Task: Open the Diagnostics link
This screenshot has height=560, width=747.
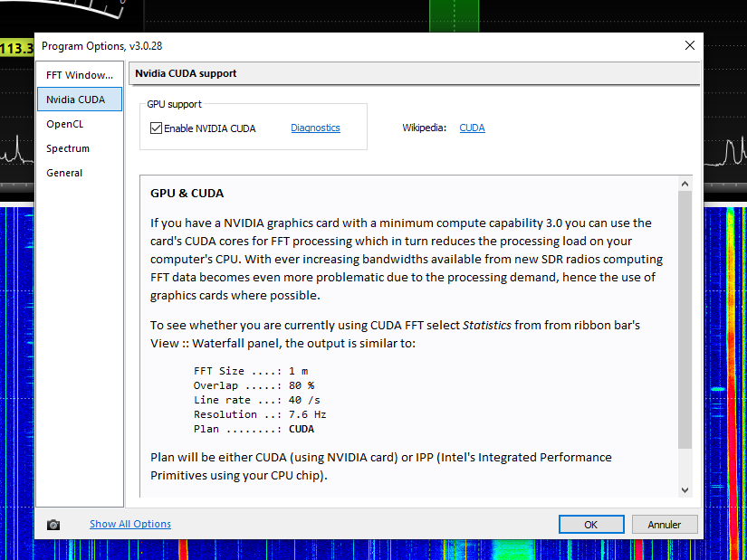Action: [x=315, y=128]
